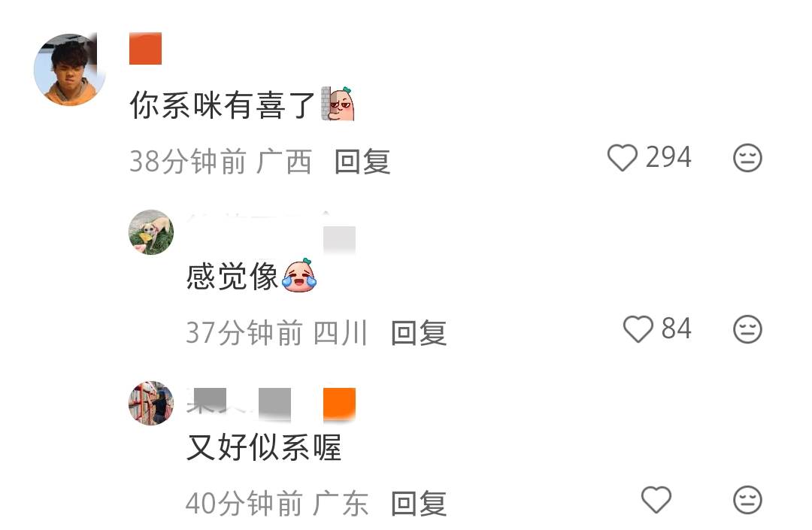This screenshot has height=530, width=812.
Task: Reply to the 四川 commenter
Action: pos(419,333)
